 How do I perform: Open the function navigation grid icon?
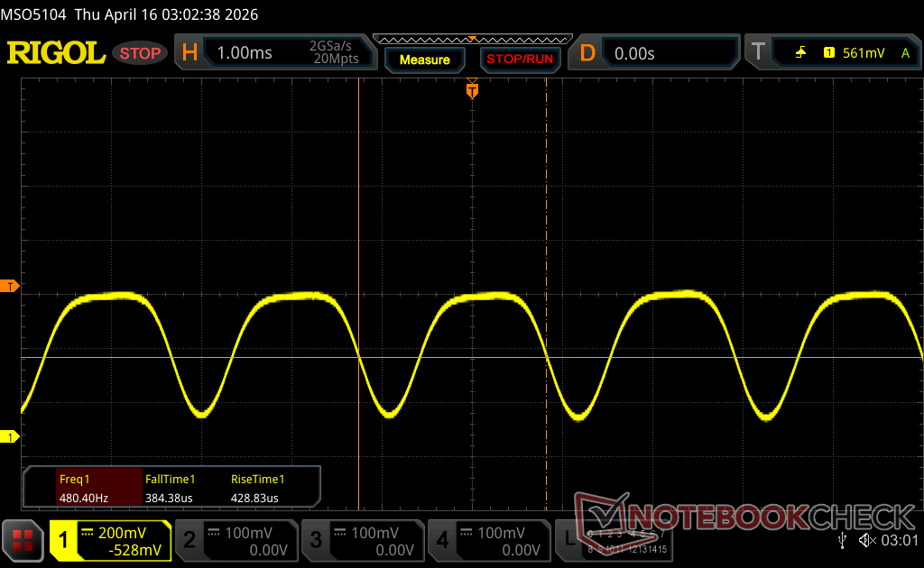[x=23, y=540]
